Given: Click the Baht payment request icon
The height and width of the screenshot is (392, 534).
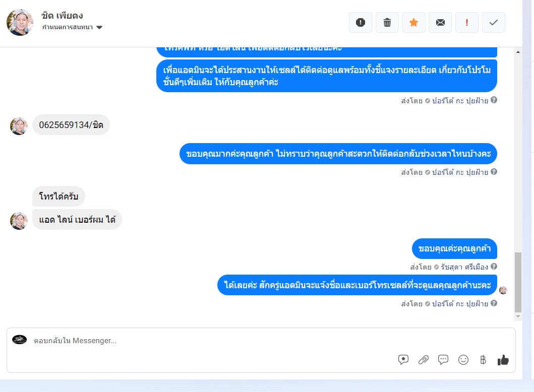Looking at the screenshot, I should 483,360.
